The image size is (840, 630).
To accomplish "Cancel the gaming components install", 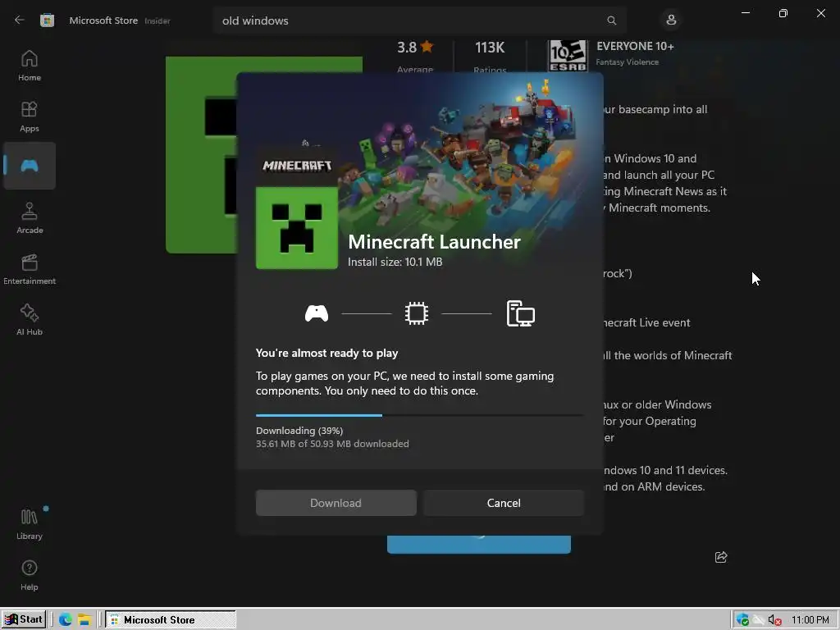I will (504, 503).
